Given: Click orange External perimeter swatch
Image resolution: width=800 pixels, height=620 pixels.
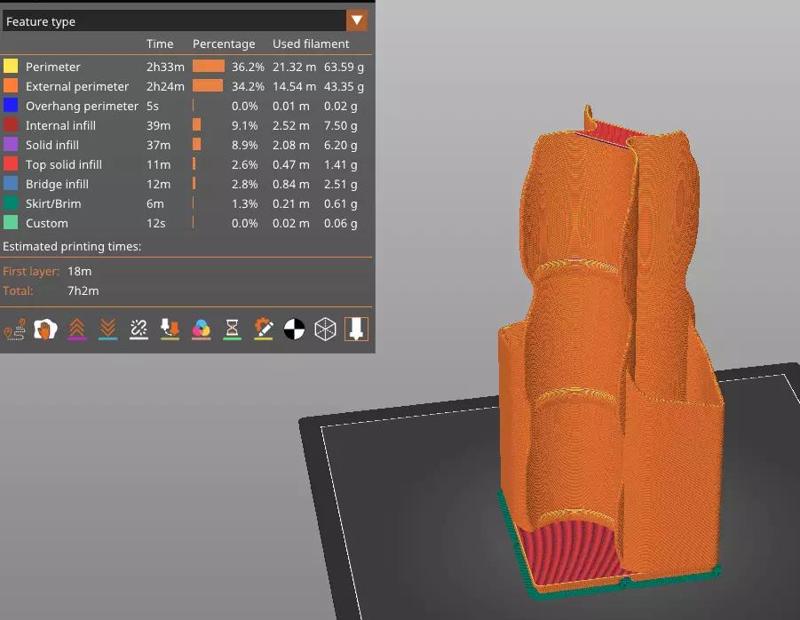Looking at the screenshot, I should click(11, 86).
